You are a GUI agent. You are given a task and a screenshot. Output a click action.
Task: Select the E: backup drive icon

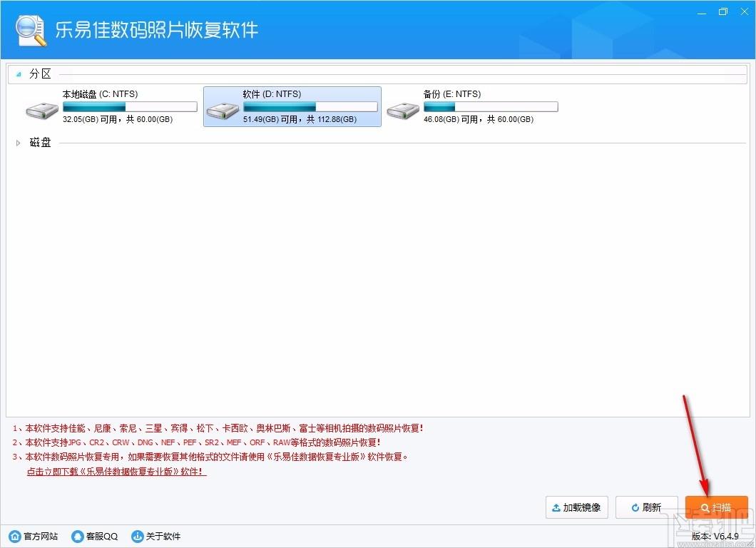402,111
